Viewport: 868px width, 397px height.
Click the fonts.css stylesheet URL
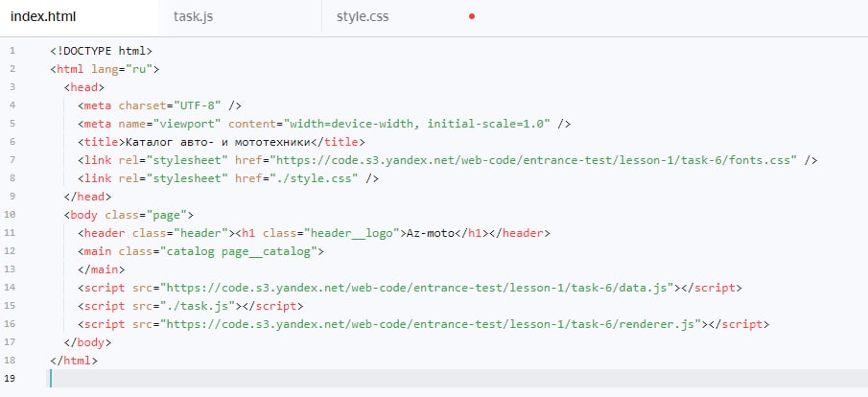click(533, 160)
